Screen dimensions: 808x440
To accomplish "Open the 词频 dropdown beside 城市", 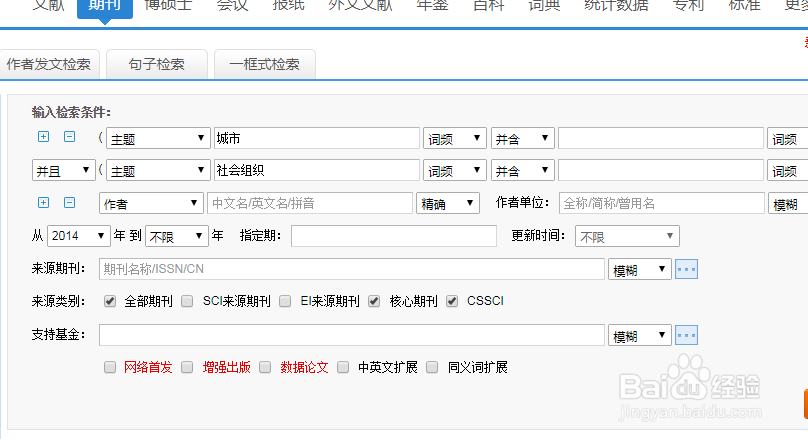I will (x=454, y=138).
